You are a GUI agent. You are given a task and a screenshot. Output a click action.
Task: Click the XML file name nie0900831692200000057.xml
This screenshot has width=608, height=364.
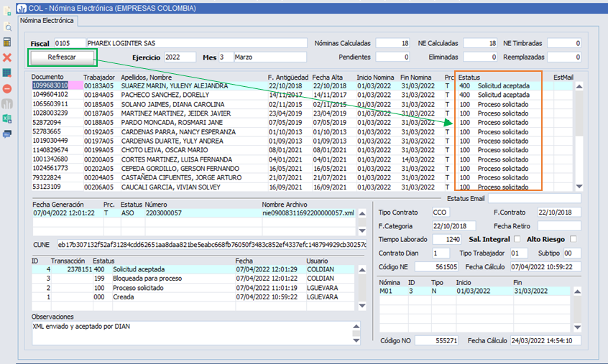coord(308,213)
